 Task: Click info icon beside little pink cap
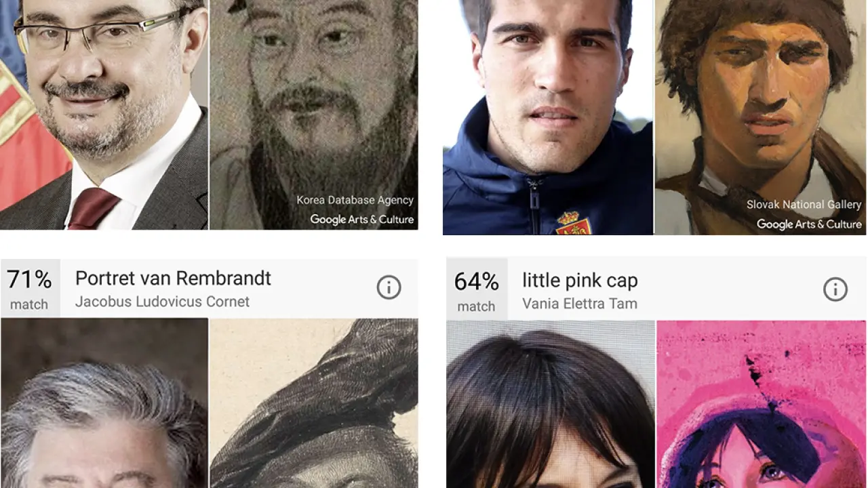[x=835, y=290]
